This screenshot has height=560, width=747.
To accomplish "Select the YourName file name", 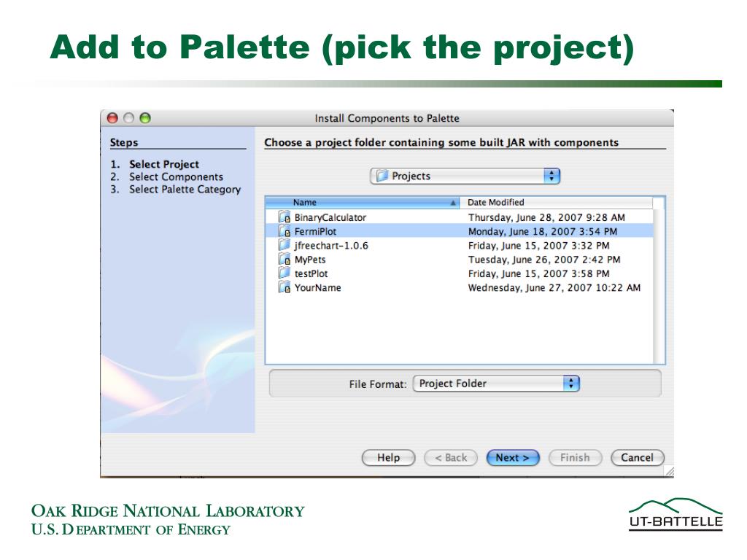I will click(x=318, y=287).
